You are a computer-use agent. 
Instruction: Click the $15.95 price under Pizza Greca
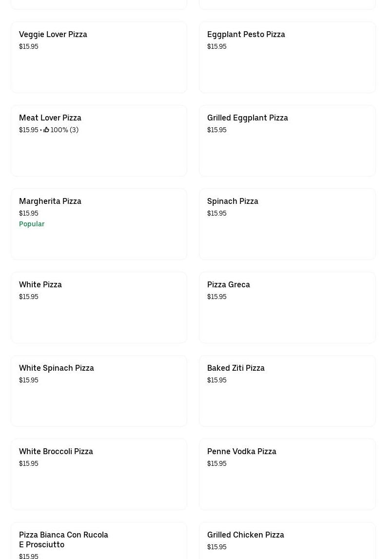217,297
